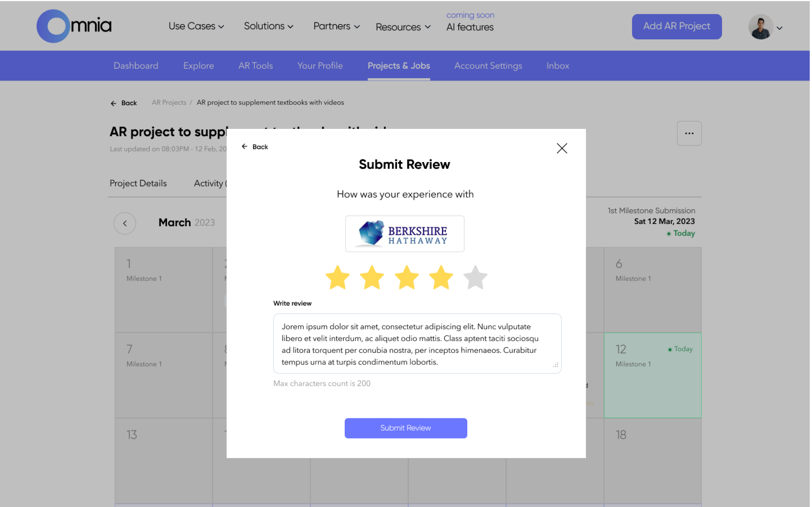The width and height of the screenshot is (812, 507).
Task: Click 'AR project to supplement textbooks with videos' breadcrumb
Action: pyautogui.click(x=271, y=103)
